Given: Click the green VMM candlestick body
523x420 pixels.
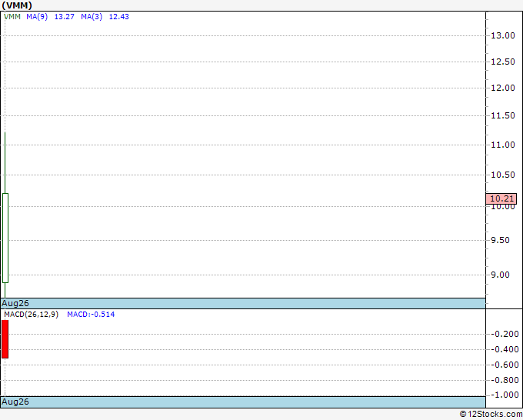Looking at the screenshot, I should [5, 238].
